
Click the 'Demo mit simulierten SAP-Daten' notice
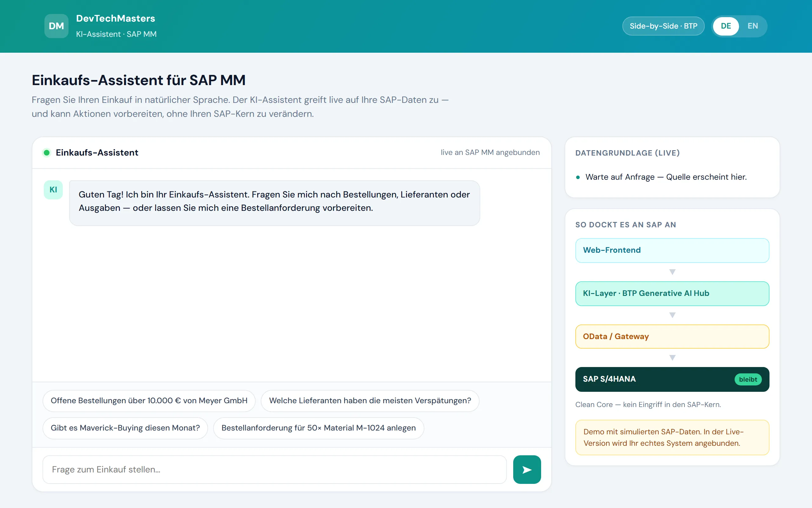[x=672, y=438]
